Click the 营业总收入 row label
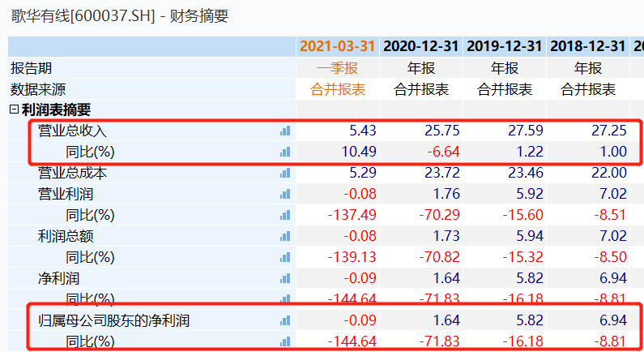 (72, 131)
